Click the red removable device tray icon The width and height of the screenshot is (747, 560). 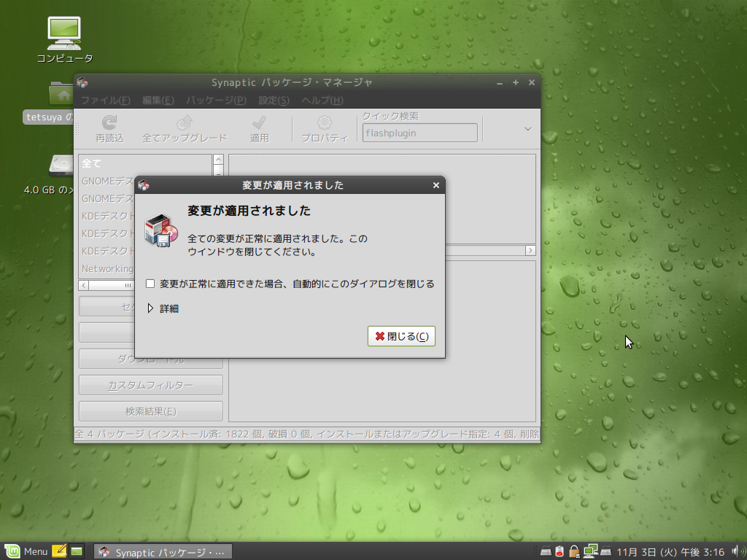560,551
